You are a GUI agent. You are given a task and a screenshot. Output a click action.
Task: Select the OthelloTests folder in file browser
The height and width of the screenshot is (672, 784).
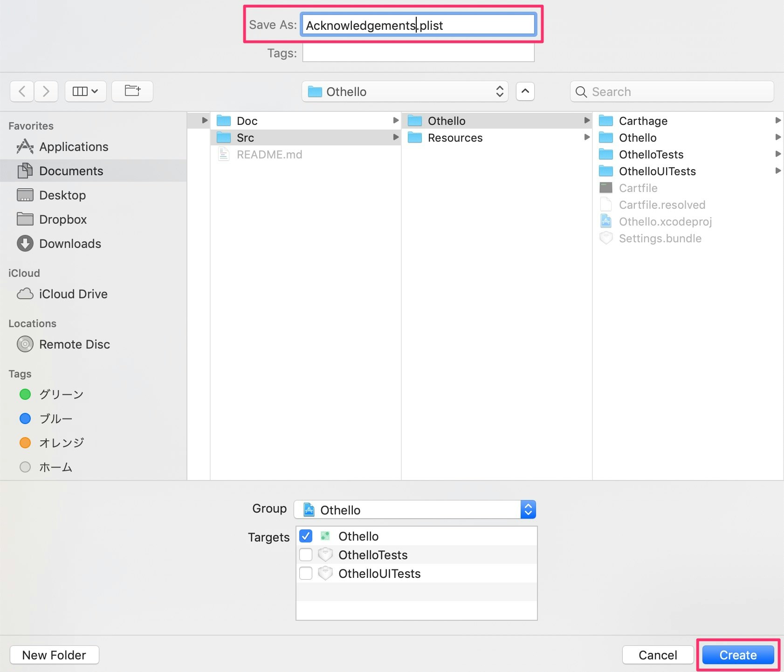(688, 155)
